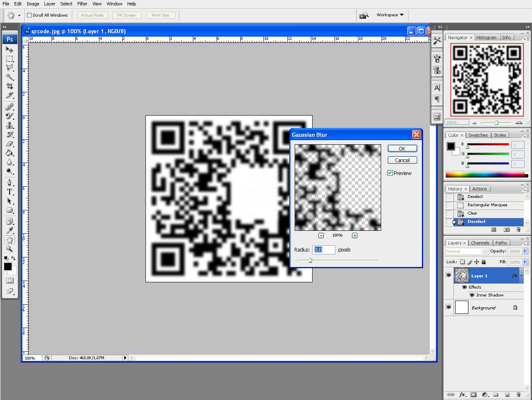Screen dimensions: 532x400
Task: Open the Filter menu
Action: point(82,4)
